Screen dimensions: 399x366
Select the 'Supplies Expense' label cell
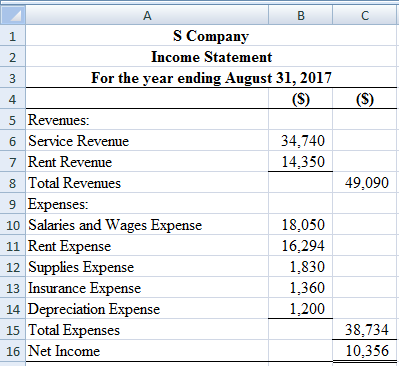coord(147,267)
